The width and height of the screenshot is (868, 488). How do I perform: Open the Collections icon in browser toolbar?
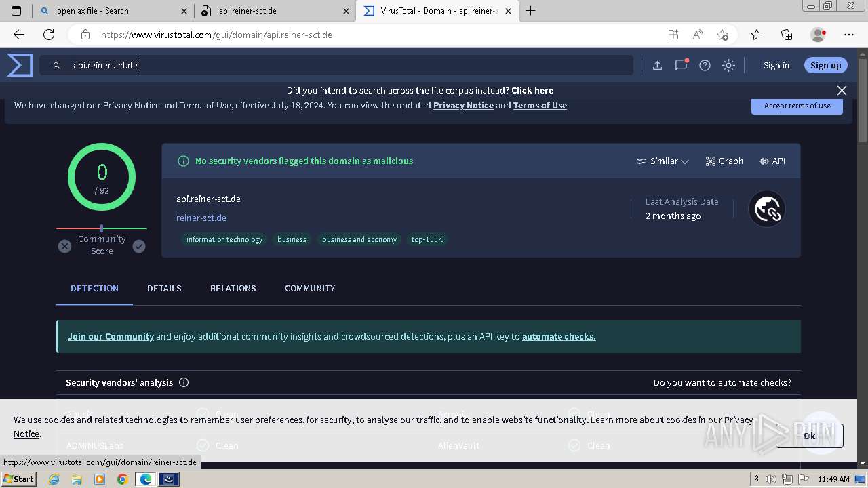tap(787, 35)
